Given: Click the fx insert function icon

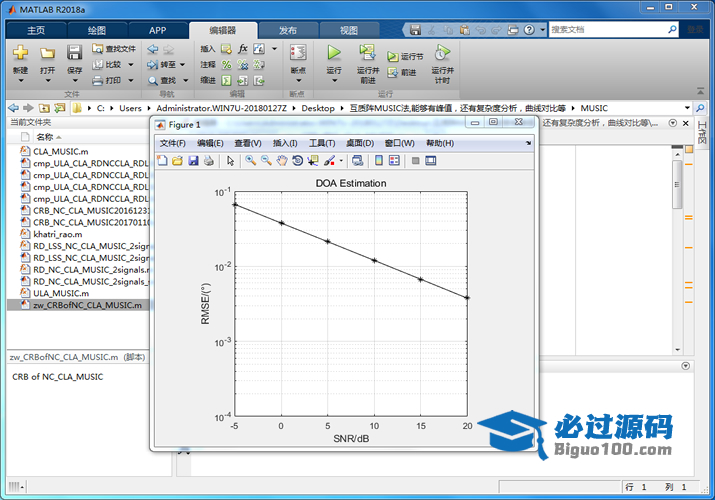Looking at the screenshot, I should [x=243, y=48].
